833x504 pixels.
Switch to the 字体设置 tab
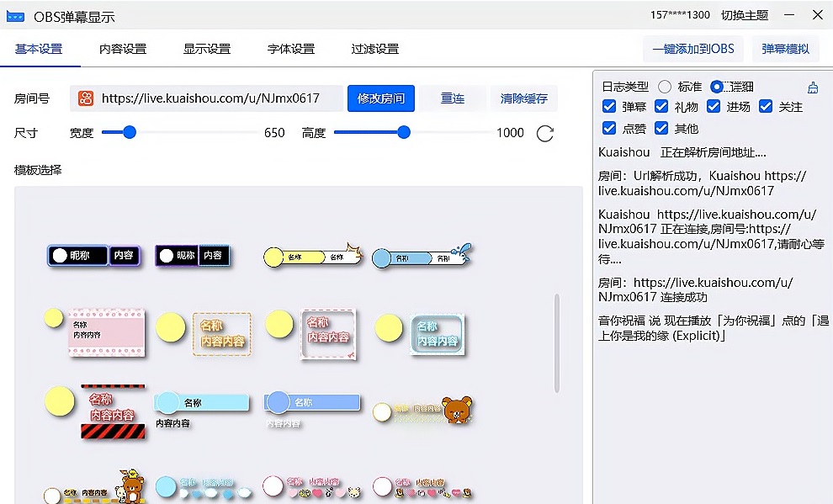coord(290,48)
